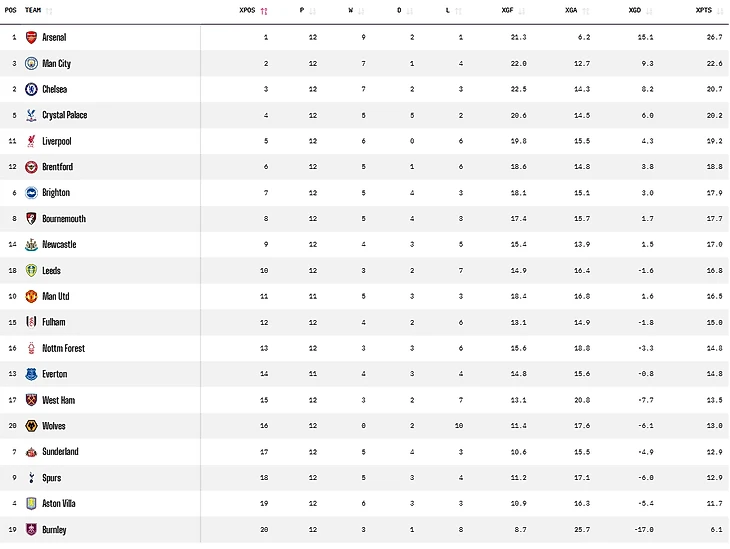Select the Sunderland table row
The width and height of the screenshot is (730, 549).
click(365, 452)
